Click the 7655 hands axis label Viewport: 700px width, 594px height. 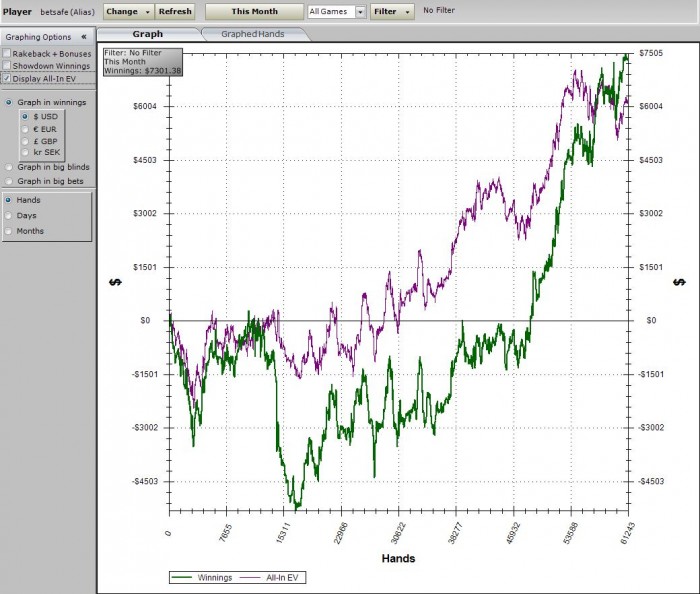[226, 533]
